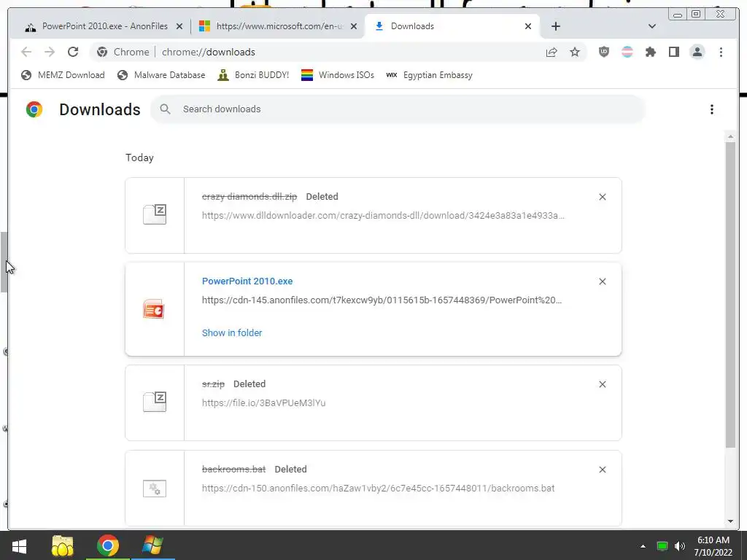
Task: Click the taskbar clock showing 6:10 AM
Action: click(x=713, y=546)
